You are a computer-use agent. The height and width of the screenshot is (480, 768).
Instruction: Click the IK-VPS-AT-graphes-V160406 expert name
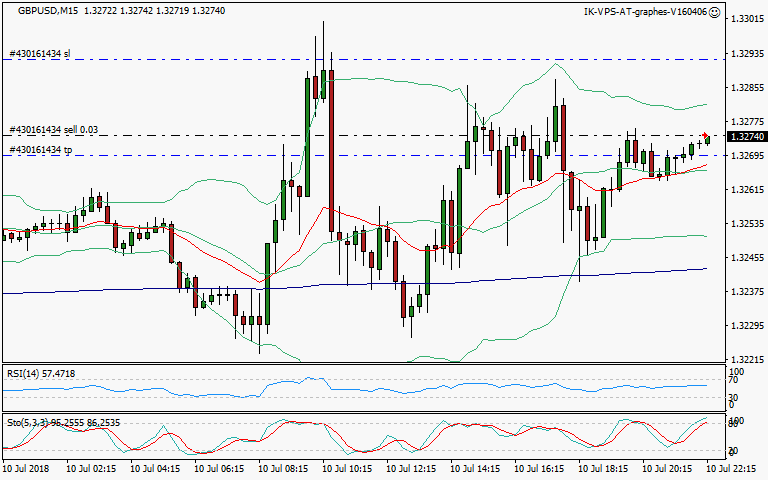(646, 12)
